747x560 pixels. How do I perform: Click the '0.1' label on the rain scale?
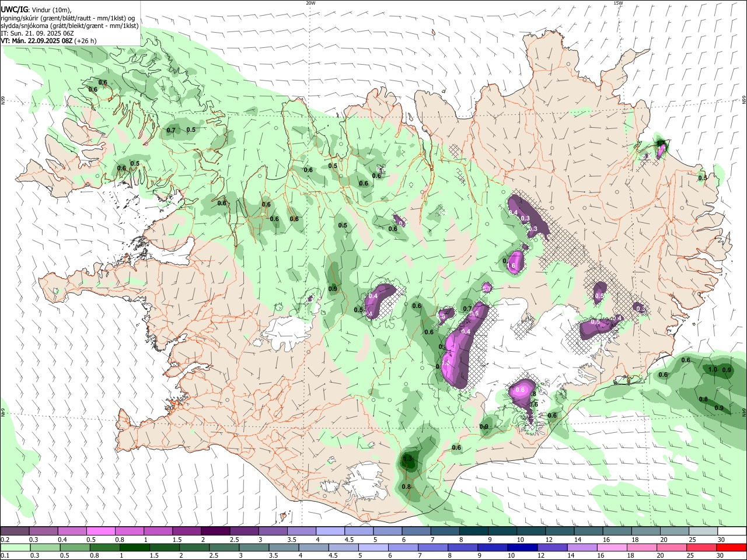tap(5, 556)
